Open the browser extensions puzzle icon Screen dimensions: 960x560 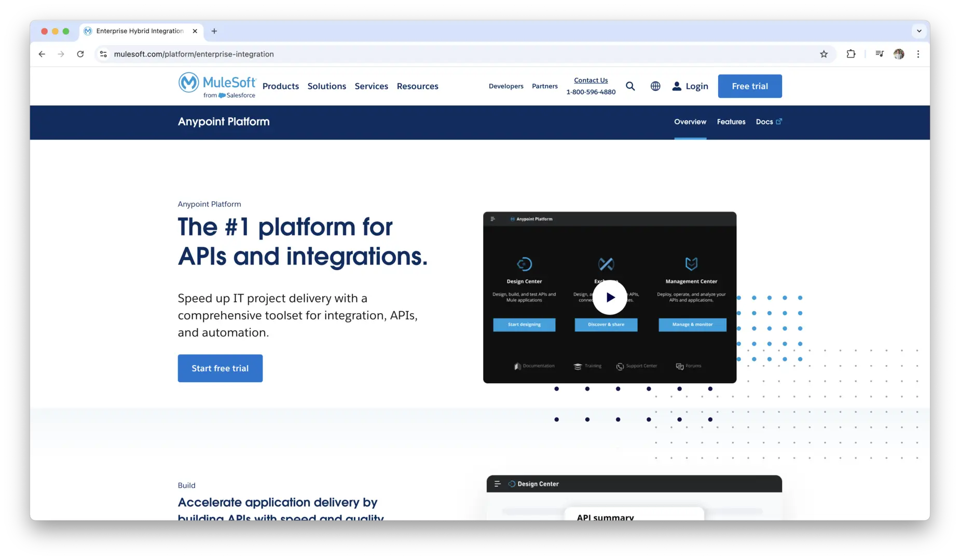pyautogui.click(x=851, y=54)
